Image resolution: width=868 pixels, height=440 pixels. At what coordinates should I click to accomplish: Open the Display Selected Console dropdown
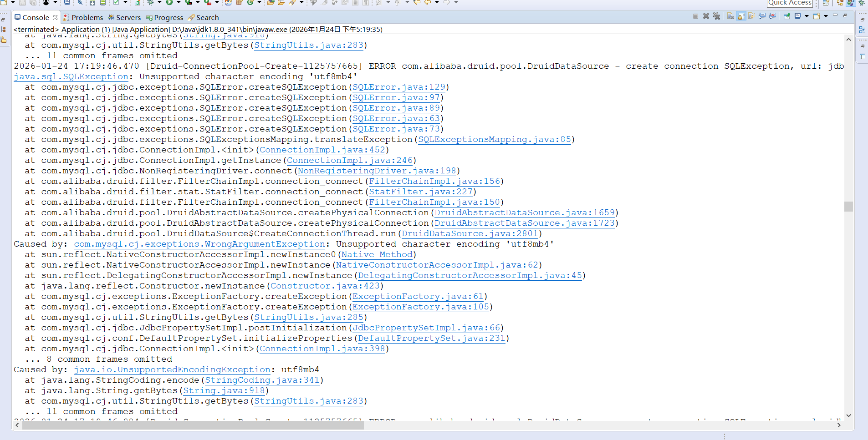807,17
